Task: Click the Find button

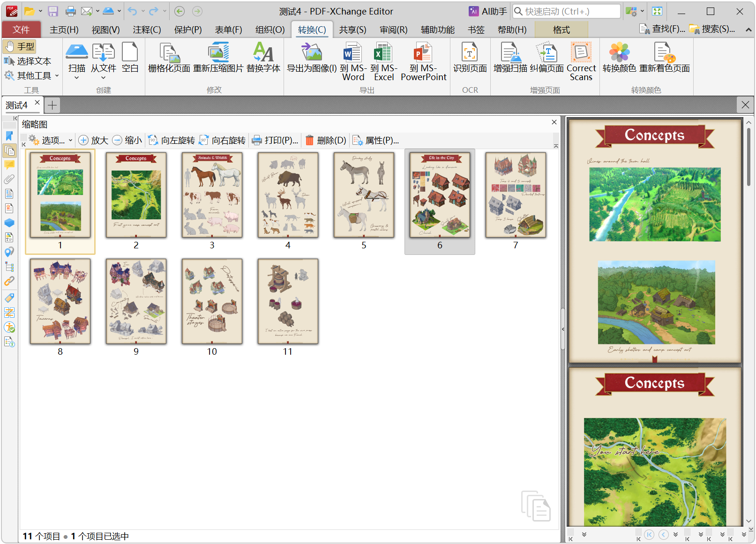Action: coord(662,29)
